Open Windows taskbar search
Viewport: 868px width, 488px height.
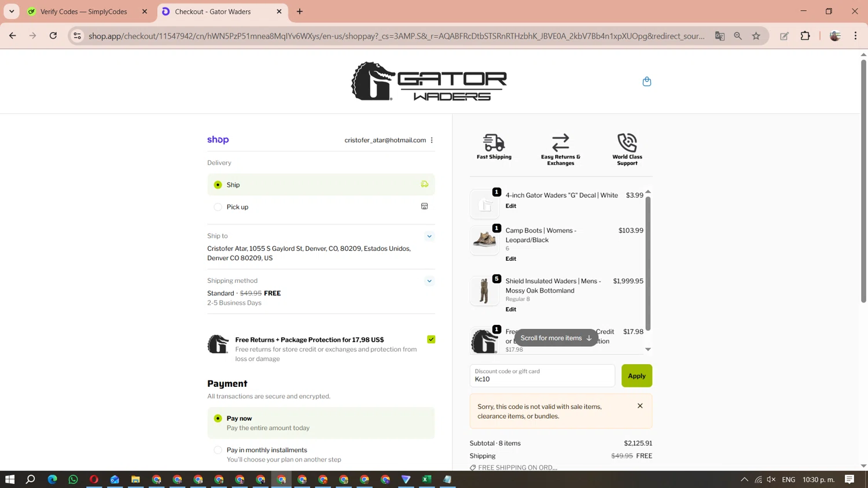[x=31, y=479]
